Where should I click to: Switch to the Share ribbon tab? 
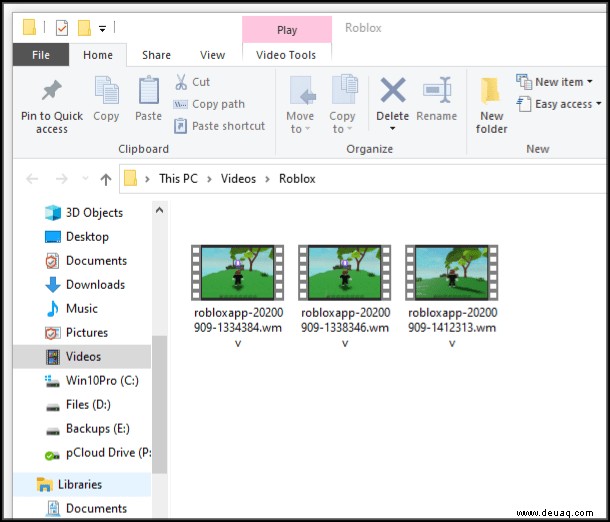click(x=156, y=55)
